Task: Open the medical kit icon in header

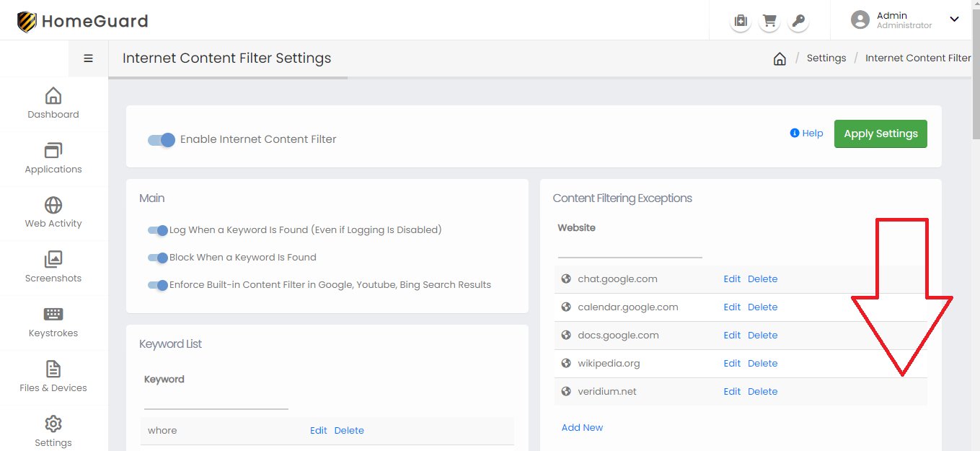Action: (x=740, y=21)
